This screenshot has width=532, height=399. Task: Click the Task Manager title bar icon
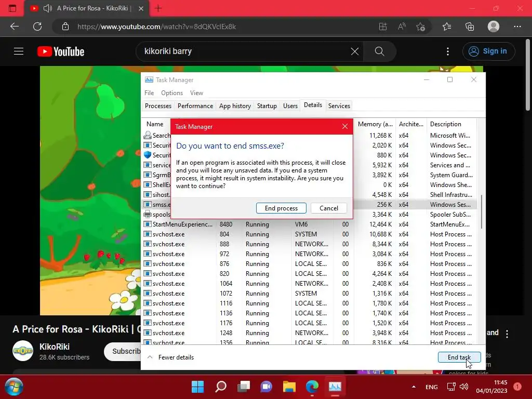click(x=149, y=79)
